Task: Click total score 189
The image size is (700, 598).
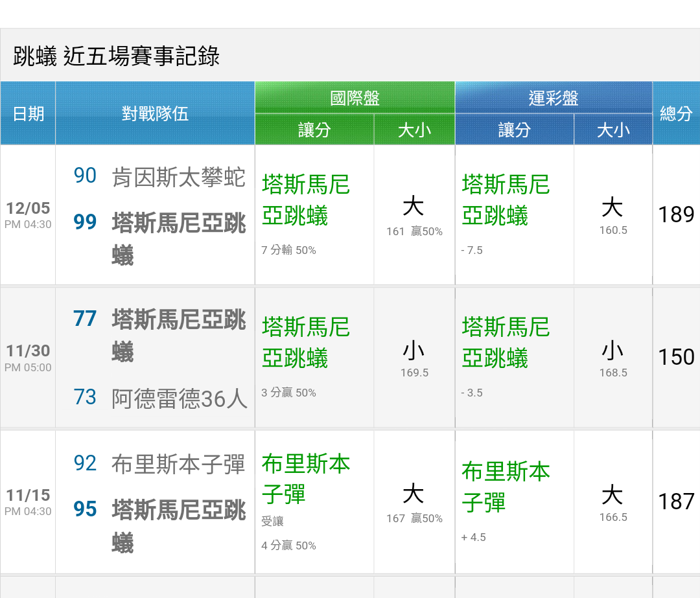Action: (x=676, y=214)
